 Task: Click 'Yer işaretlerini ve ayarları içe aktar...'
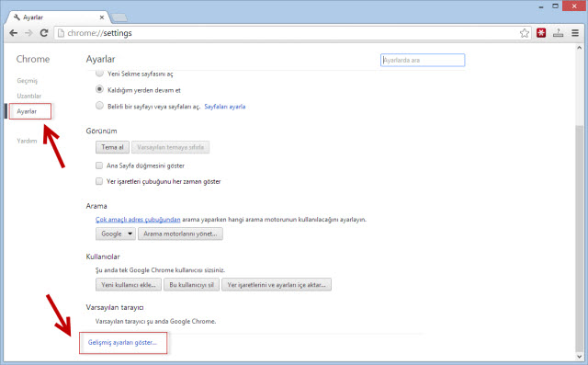coord(277,285)
